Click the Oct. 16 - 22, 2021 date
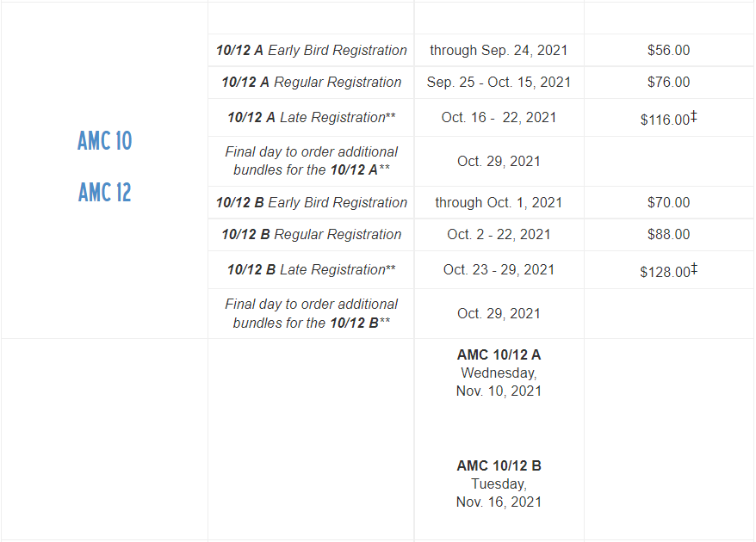 [x=499, y=118]
